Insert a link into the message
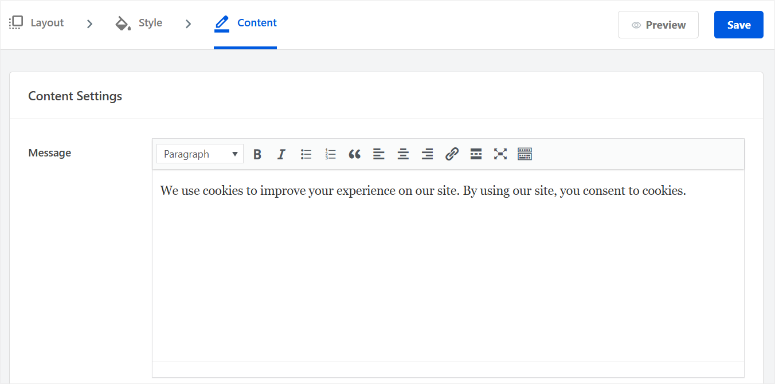 coord(452,154)
